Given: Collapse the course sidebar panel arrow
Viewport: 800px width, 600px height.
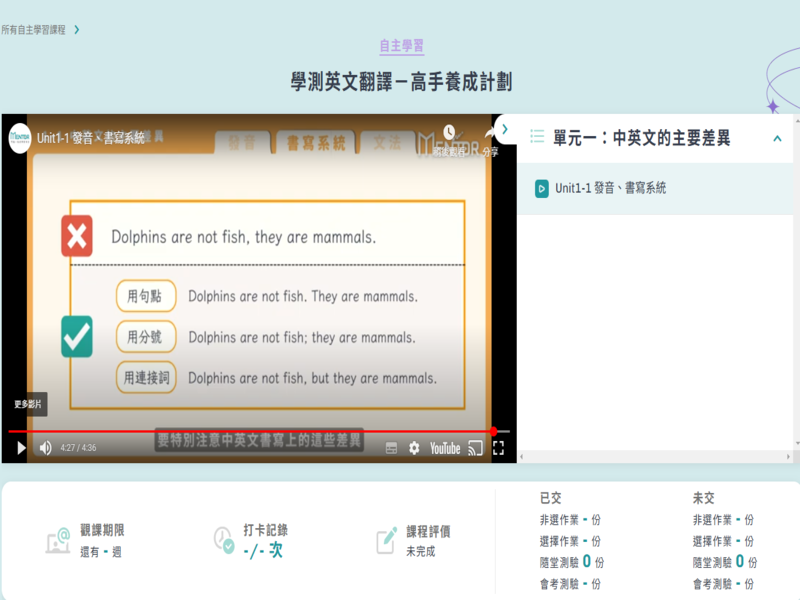Looking at the screenshot, I should click(x=505, y=129).
